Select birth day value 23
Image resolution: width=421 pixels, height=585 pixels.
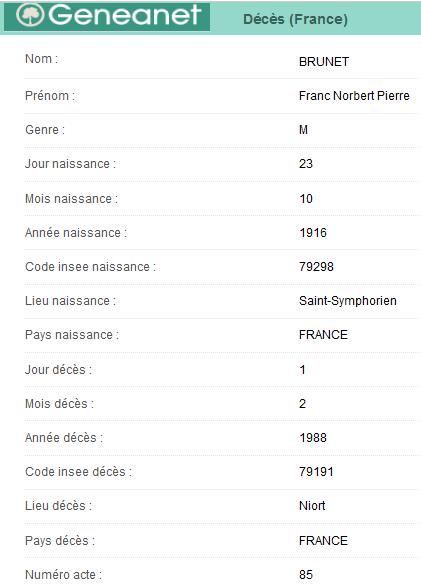point(305,164)
